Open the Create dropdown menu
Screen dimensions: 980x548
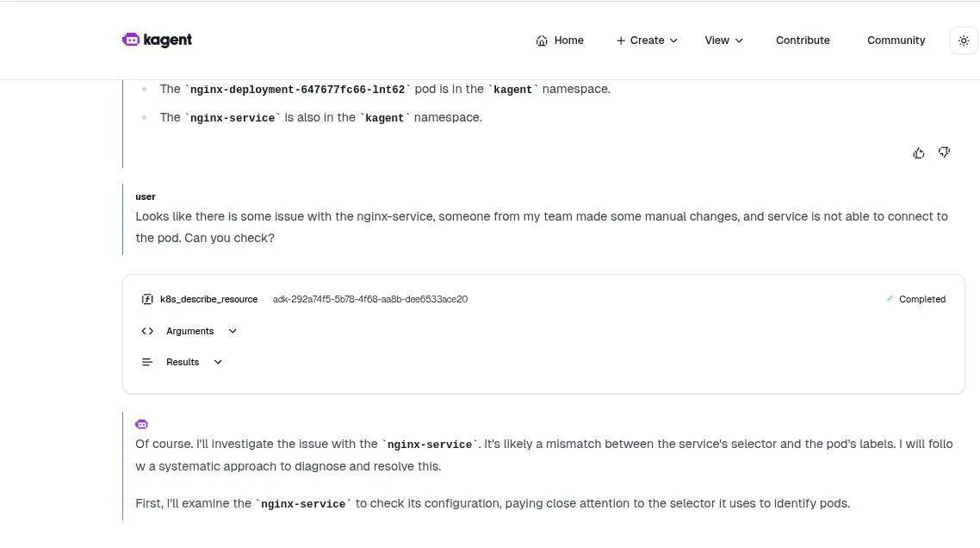[646, 40]
